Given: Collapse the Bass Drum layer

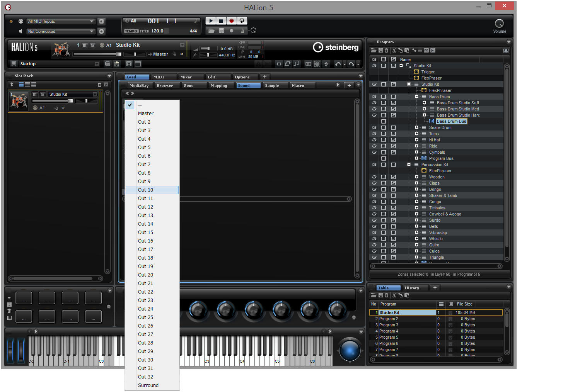Looking at the screenshot, I should (416, 97).
